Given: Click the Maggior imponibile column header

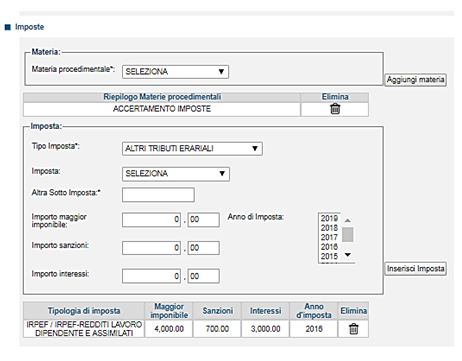Looking at the screenshot, I should (x=169, y=311).
